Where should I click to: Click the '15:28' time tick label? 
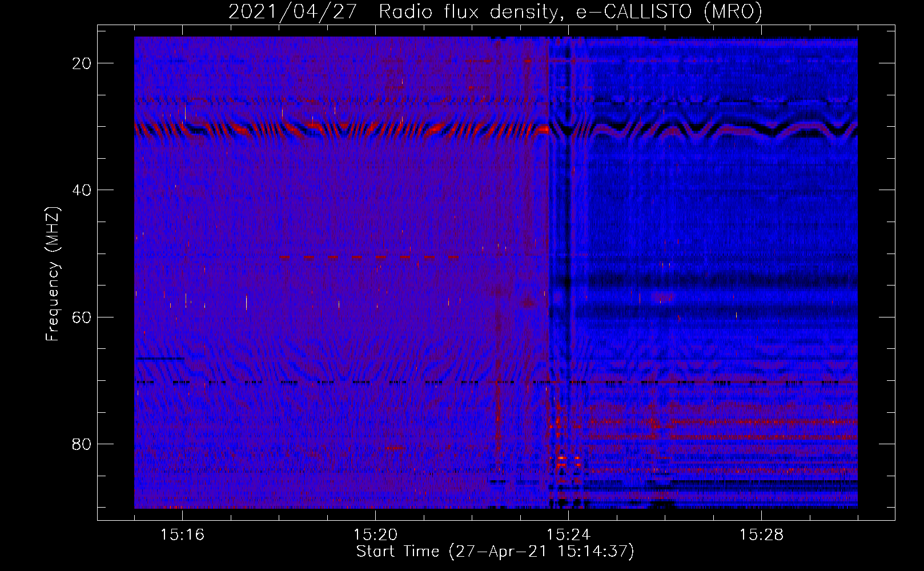pos(761,535)
